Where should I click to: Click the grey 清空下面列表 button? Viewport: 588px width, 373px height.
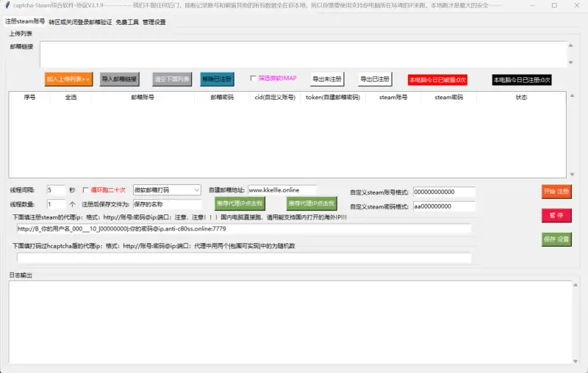pos(171,79)
